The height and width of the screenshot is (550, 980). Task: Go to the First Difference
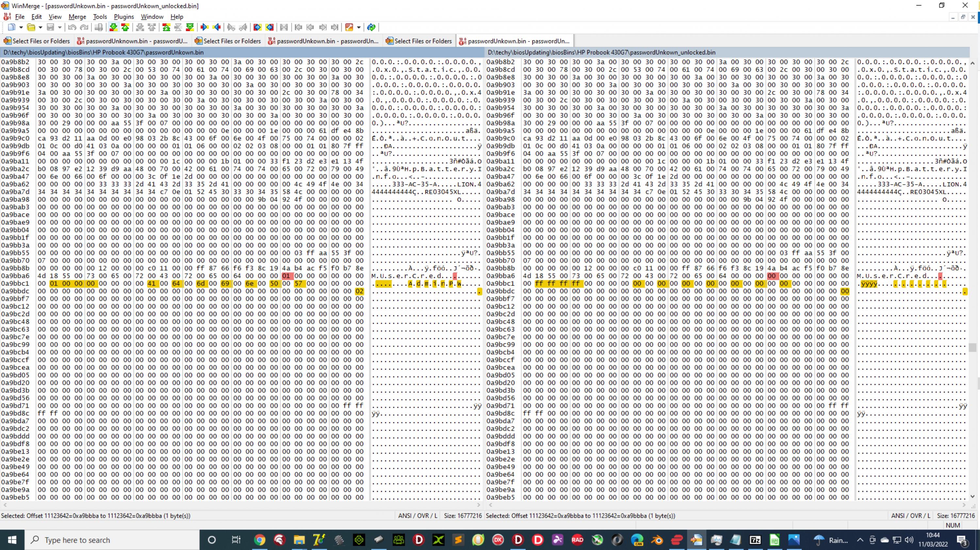coord(166,27)
